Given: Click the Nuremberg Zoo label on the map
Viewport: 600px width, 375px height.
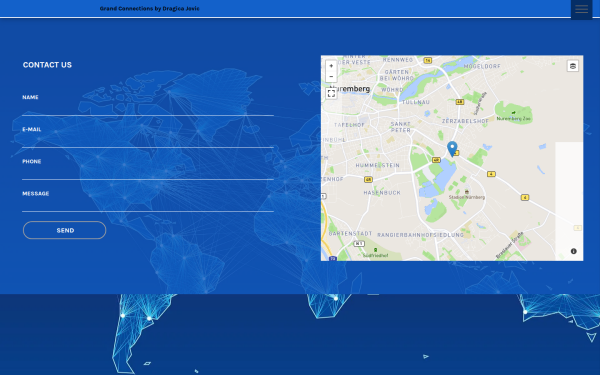Looking at the screenshot, I should point(514,119).
